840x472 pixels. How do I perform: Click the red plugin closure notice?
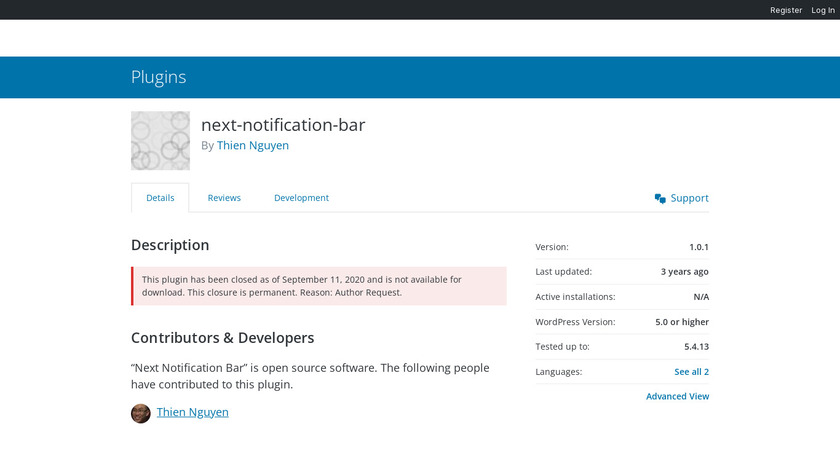(x=319, y=286)
